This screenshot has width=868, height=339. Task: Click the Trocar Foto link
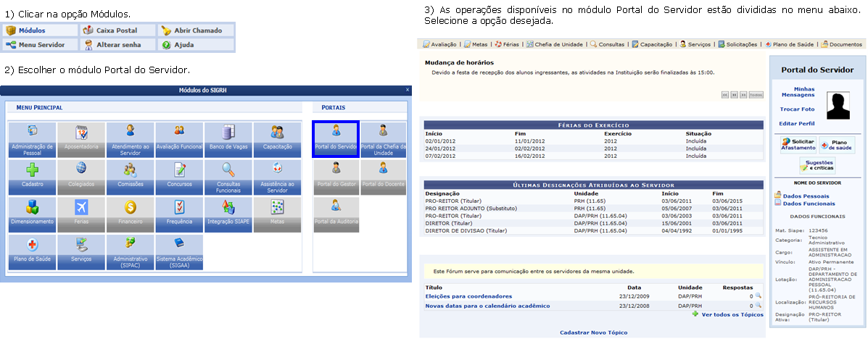point(797,109)
